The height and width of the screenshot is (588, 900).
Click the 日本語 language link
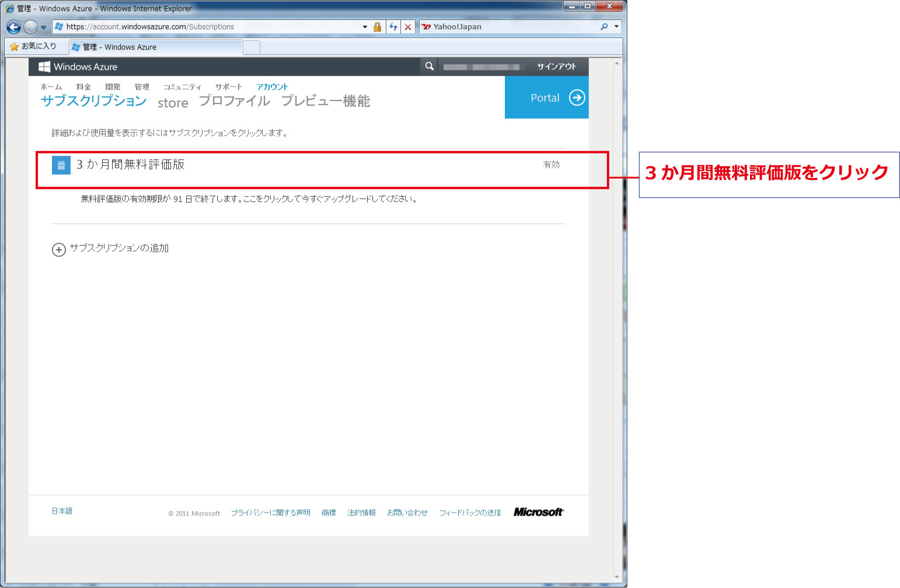[62, 511]
